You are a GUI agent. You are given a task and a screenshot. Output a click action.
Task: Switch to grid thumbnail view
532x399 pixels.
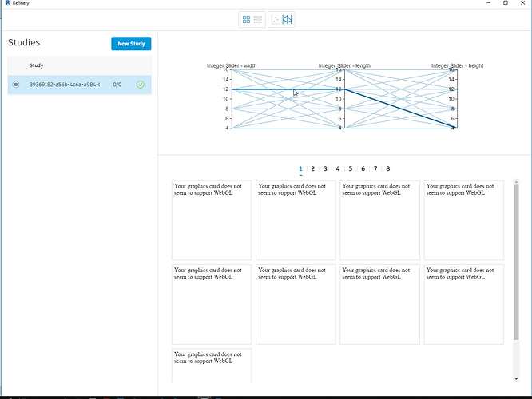(246, 20)
